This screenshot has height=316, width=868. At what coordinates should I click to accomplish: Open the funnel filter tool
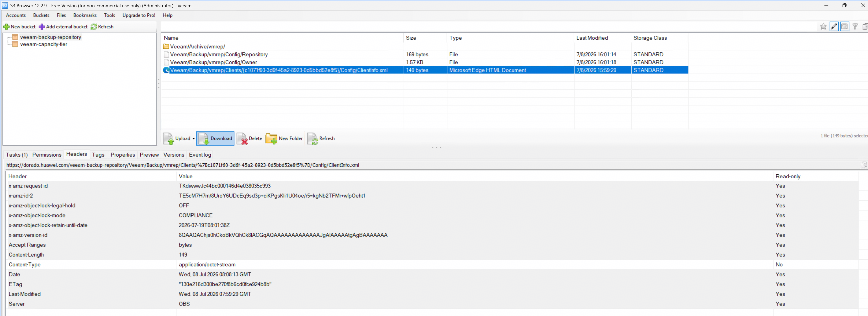click(x=855, y=26)
